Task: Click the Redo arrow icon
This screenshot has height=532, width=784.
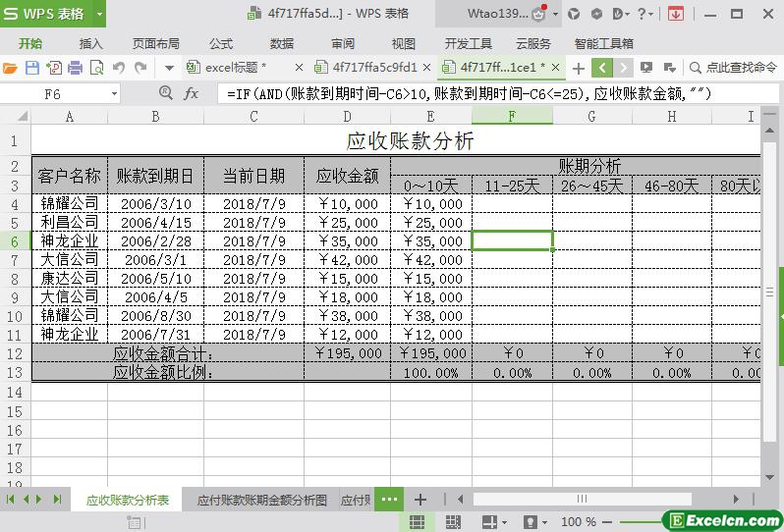Action: tap(140, 68)
